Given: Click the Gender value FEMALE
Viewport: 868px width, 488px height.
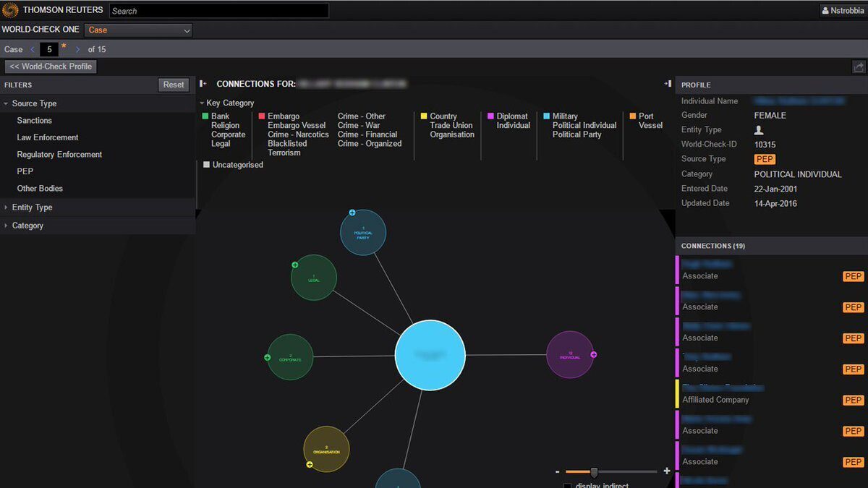Looking at the screenshot, I should click(770, 116).
